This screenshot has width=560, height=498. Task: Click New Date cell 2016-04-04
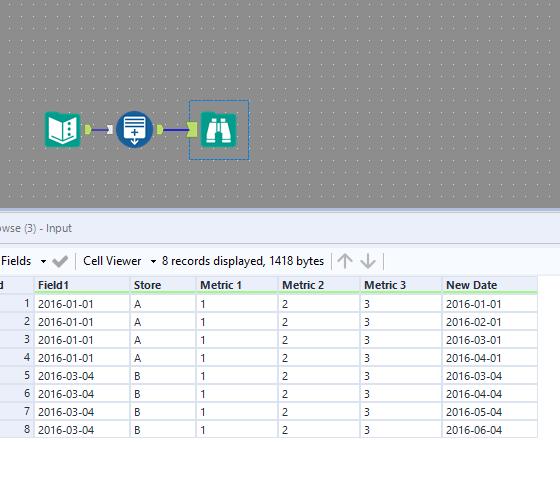490,394
